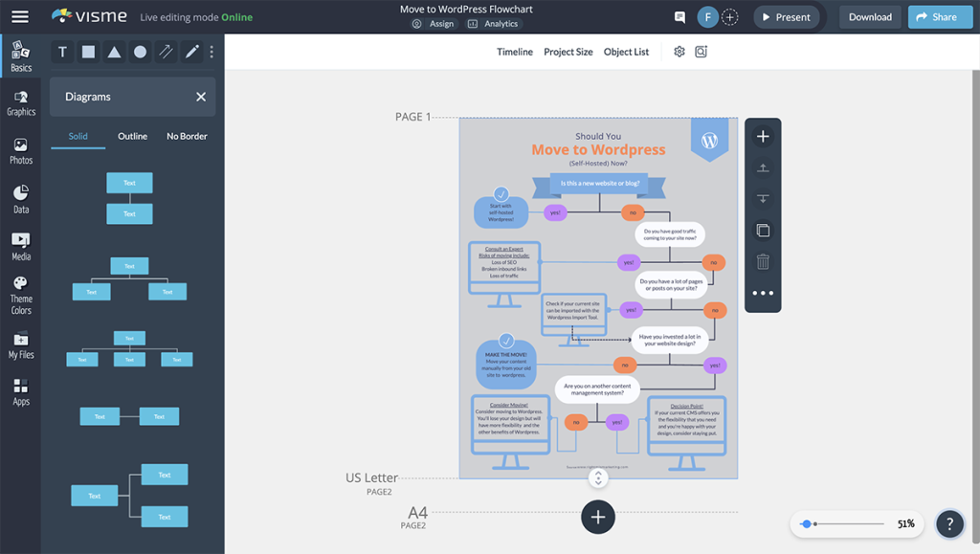Expand the page resize handle arrows
The width and height of the screenshot is (980, 554).
pos(598,478)
